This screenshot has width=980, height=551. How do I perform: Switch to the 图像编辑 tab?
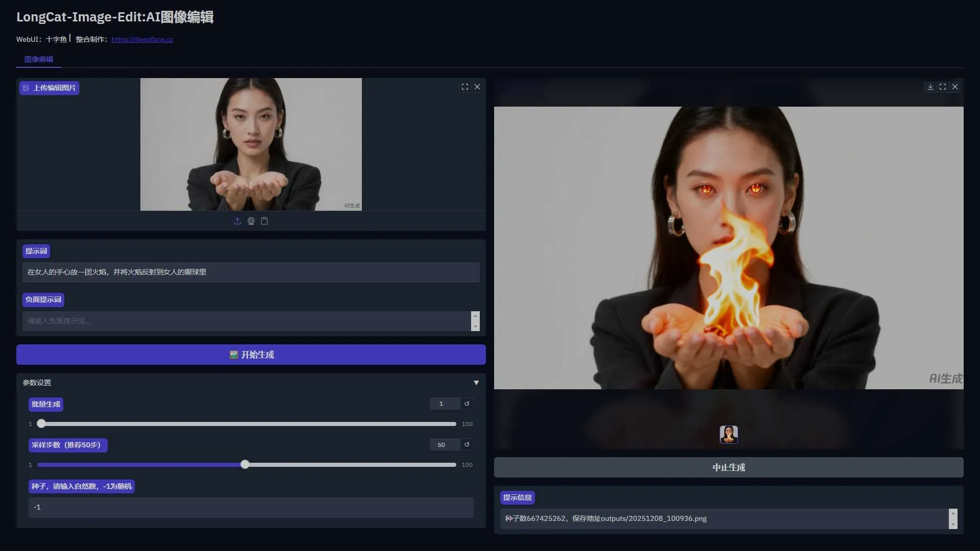point(39,59)
